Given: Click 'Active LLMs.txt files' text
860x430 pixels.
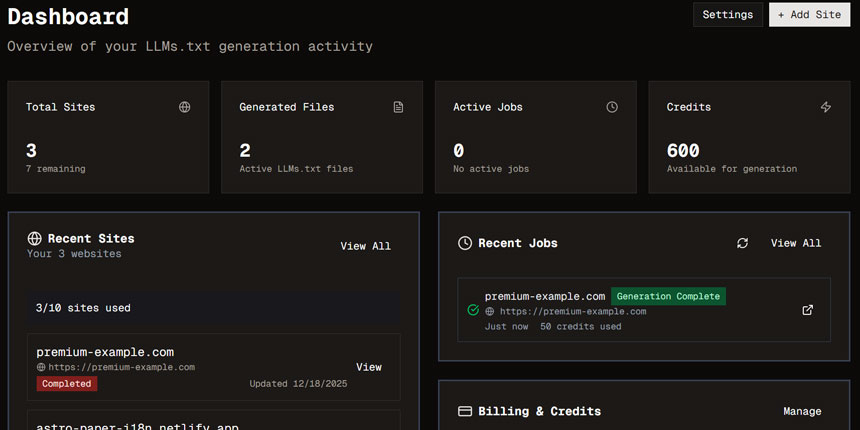Looking at the screenshot, I should coord(296,169).
